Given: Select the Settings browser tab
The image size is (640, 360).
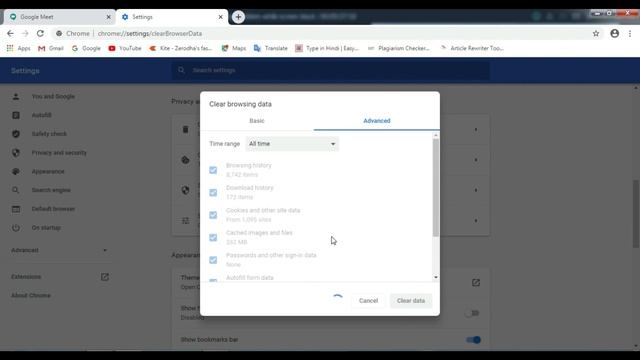Looking at the screenshot, I should [172, 17].
